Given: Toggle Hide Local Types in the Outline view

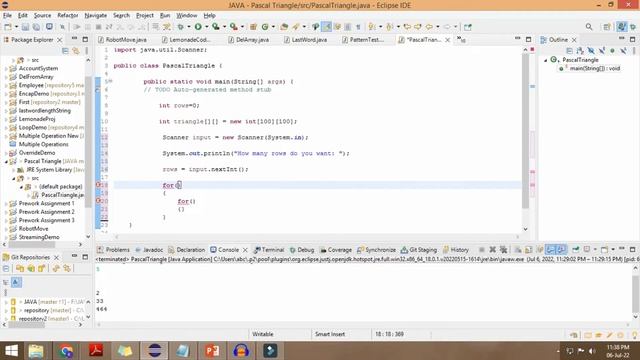Looking at the screenshot, I should (623, 51).
